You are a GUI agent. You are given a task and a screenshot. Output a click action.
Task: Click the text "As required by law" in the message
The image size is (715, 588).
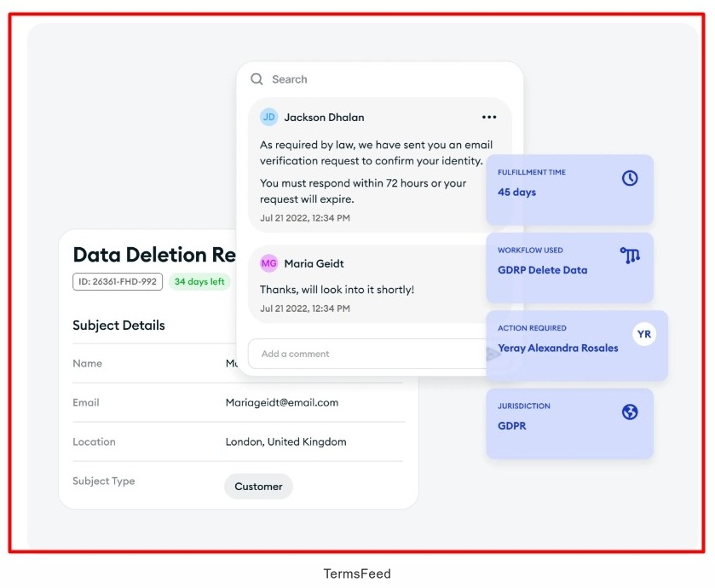click(x=308, y=145)
